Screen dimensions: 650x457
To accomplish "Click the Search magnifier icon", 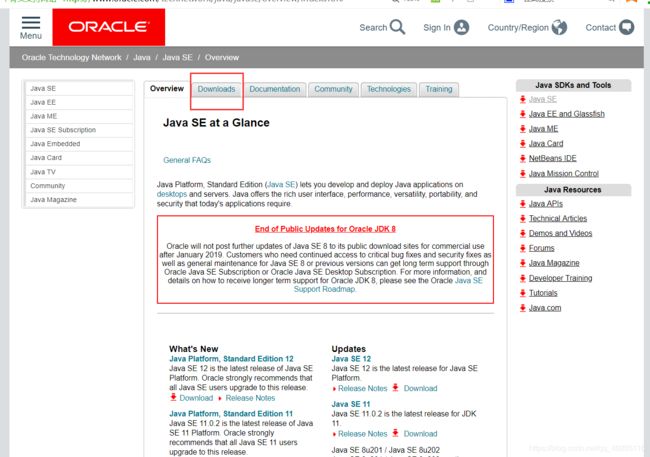I will pyautogui.click(x=398, y=27).
